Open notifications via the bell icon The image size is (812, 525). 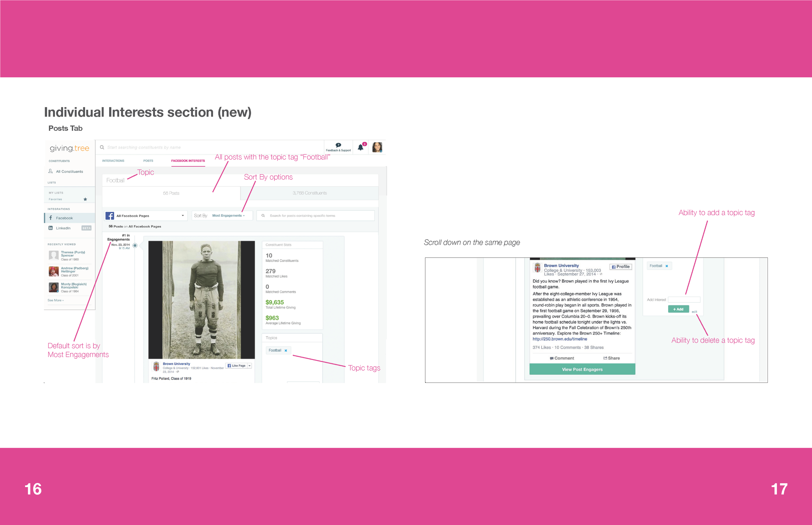[360, 147]
